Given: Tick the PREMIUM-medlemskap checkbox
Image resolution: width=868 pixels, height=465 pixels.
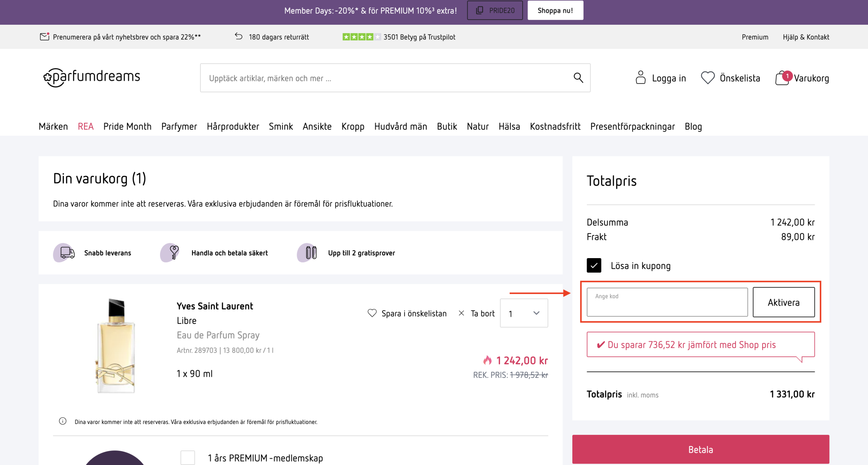Looking at the screenshot, I should tap(188, 458).
